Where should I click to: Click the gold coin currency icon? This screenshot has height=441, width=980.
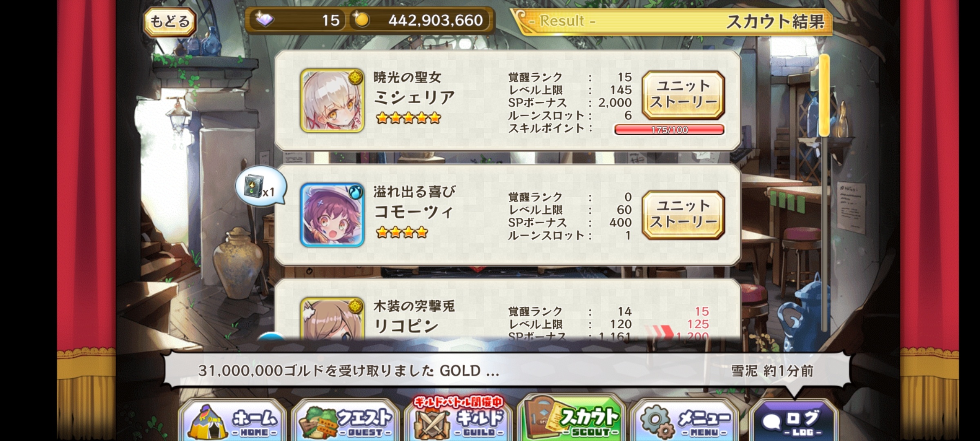click(x=361, y=20)
